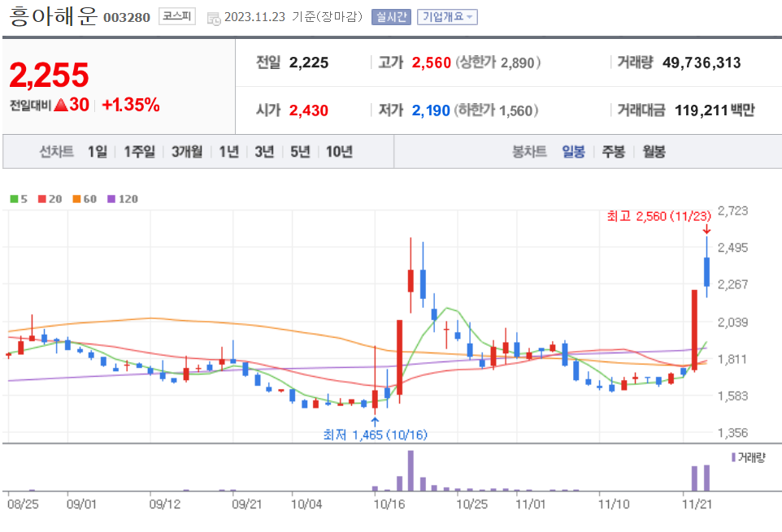Switch to 월봉 candlestick chart

tap(654, 151)
